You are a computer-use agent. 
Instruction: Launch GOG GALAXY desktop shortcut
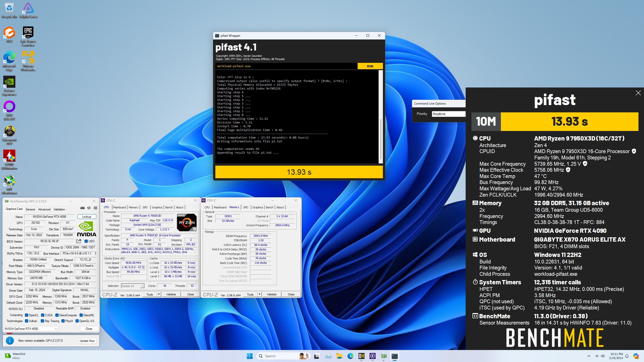[9, 110]
